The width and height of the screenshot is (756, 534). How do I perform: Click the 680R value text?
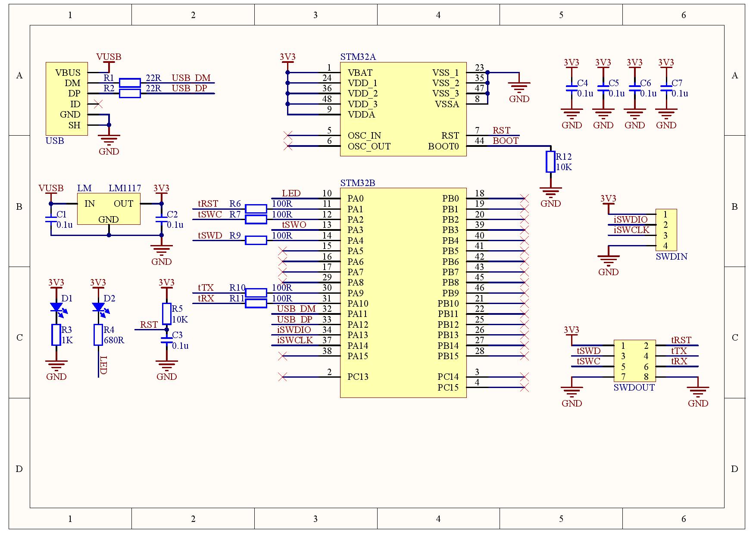tap(114, 340)
